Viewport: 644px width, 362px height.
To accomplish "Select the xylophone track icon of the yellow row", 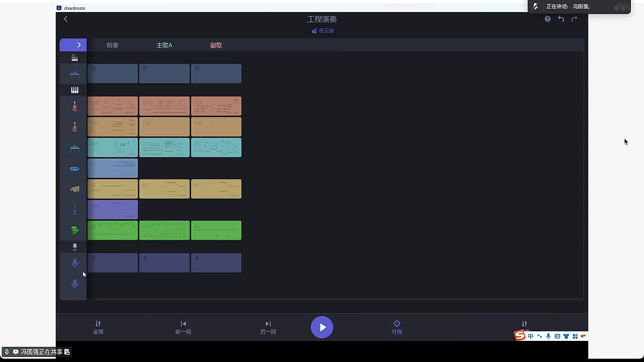I will [74, 190].
